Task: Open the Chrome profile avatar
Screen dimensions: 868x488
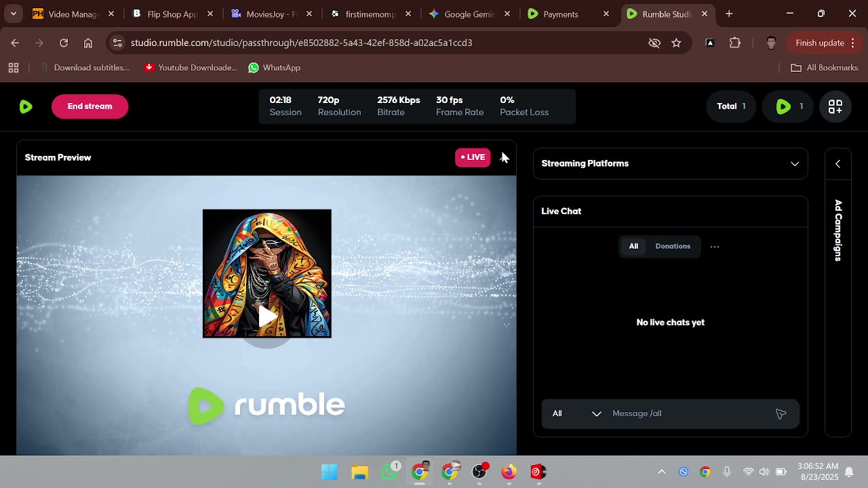Action: pyautogui.click(x=771, y=43)
